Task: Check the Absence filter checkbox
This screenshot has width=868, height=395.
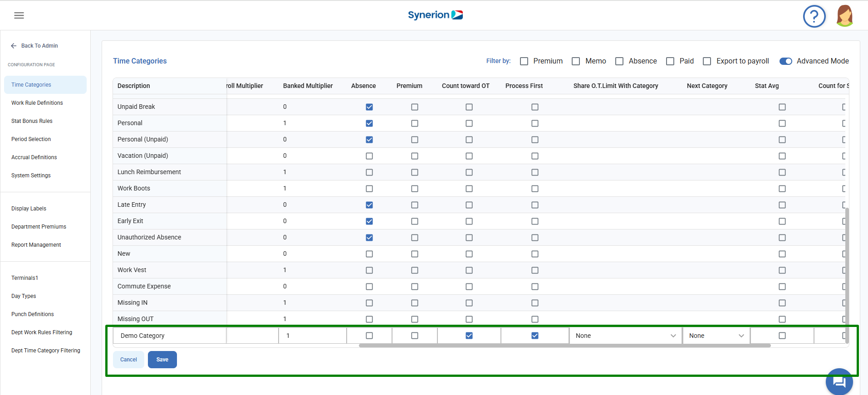Action: pos(619,61)
